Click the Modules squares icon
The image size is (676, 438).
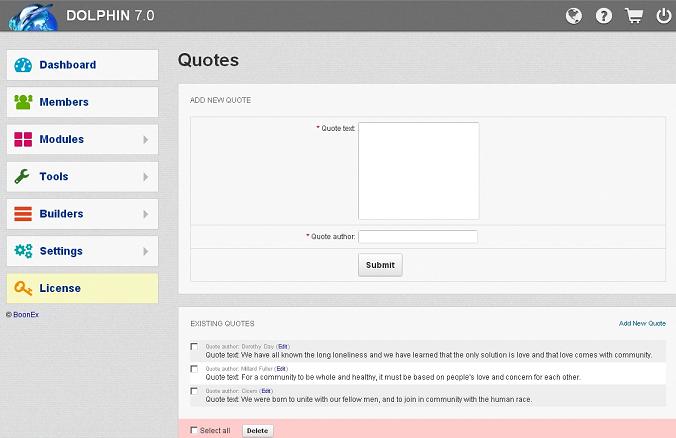click(x=23, y=139)
